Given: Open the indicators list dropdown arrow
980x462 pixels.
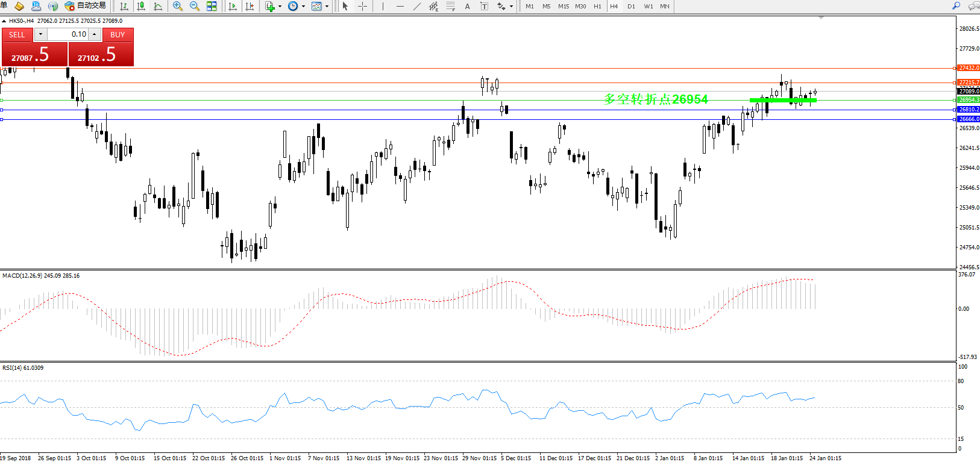Looking at the screenshot, I should click(x=280, y=7).
